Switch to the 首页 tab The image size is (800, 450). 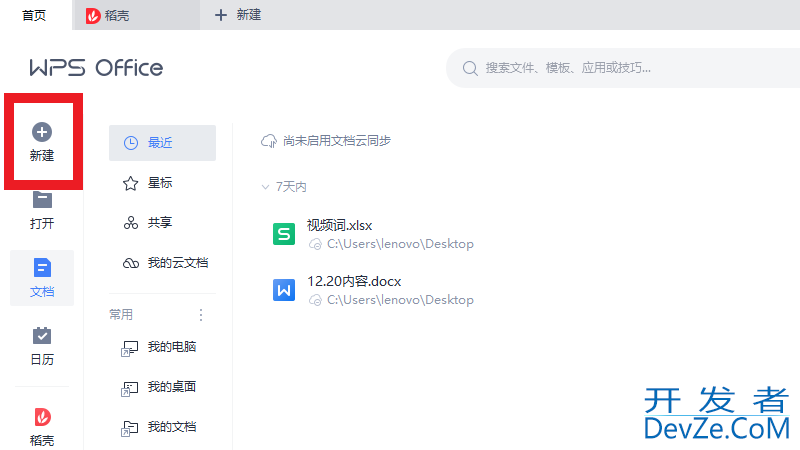pyautogui.click(x=34, y=15)
